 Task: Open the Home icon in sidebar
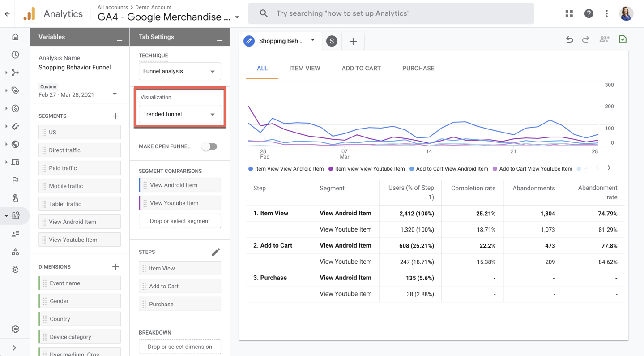(x=15, y=37)
